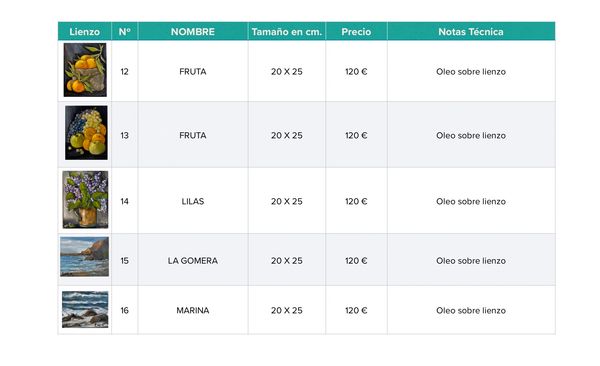The width and height of the screenshot is (600, 366).
Task: Click the Notas Técnica column header
Action: (x=471, y=31)
